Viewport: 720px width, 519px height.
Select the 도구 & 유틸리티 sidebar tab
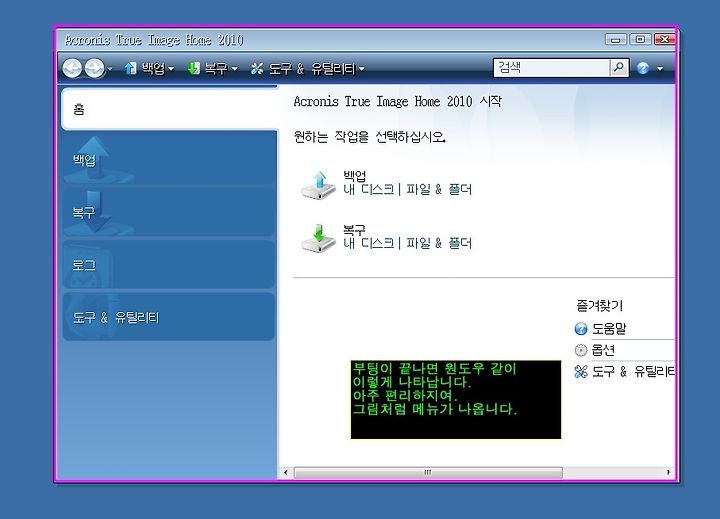click(169, 317)
